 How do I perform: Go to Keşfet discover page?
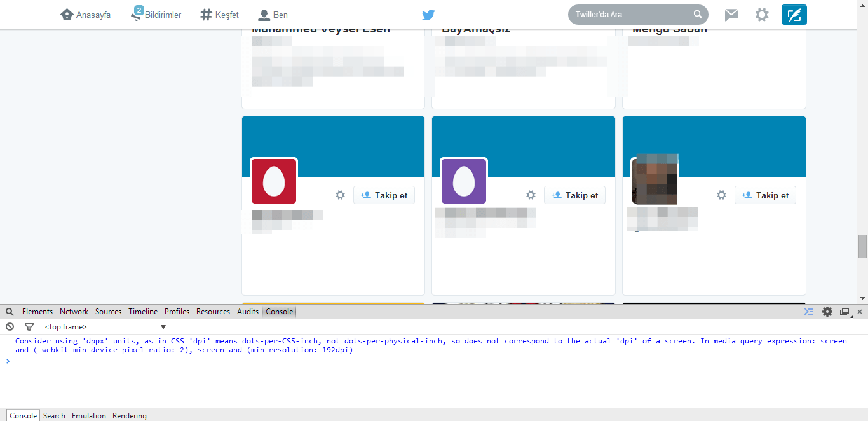coord(220,15)
